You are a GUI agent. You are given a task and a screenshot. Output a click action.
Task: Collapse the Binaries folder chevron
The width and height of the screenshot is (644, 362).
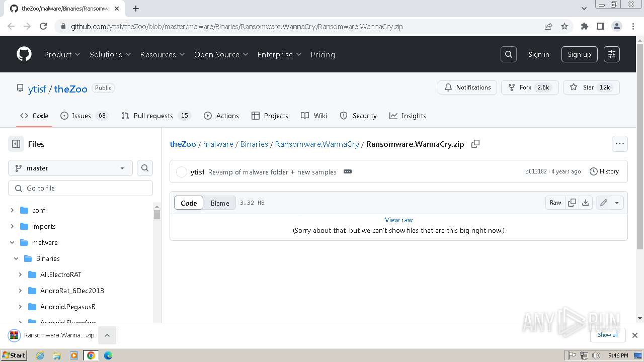(x=16, y=258)
